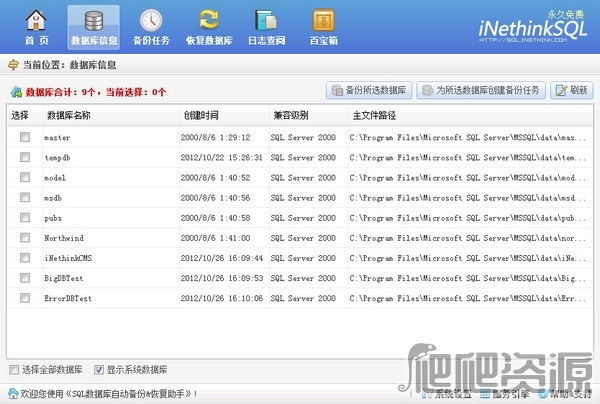Select the msdb database name
600x404 pixels.
pyautogui.click(x=53, y=198)
